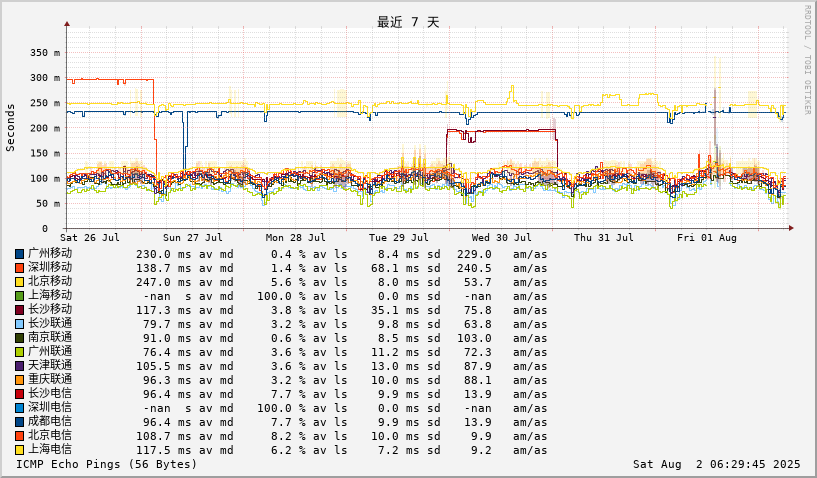Viewport: 817px width, 478px height.
Task: Click the 上海电信 legend color swatch
Action: [19, 451]
